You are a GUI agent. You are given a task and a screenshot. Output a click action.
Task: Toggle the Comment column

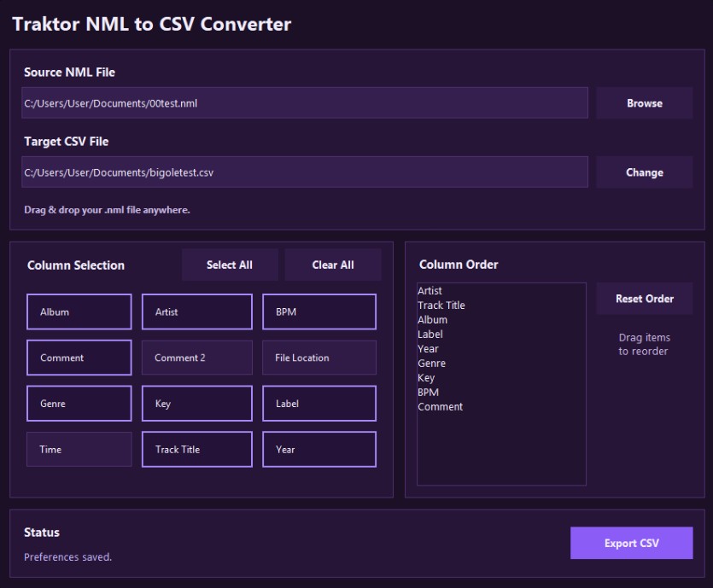pos(79,358)
